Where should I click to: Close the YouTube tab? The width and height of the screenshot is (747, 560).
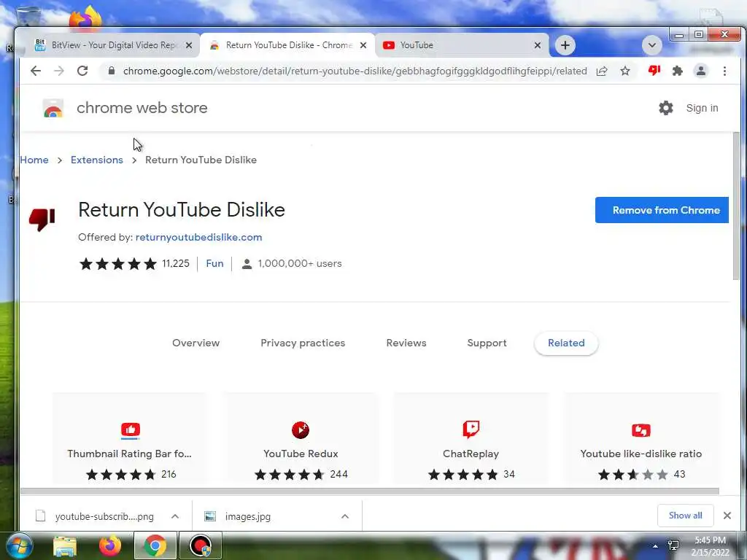click(538, 45)
